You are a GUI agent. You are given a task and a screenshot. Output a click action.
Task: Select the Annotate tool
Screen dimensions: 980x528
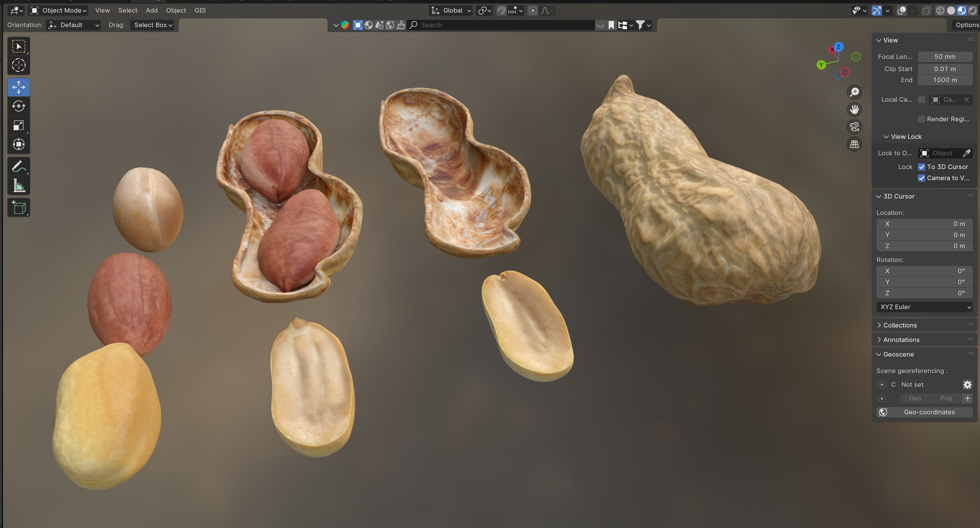(18, 167)
